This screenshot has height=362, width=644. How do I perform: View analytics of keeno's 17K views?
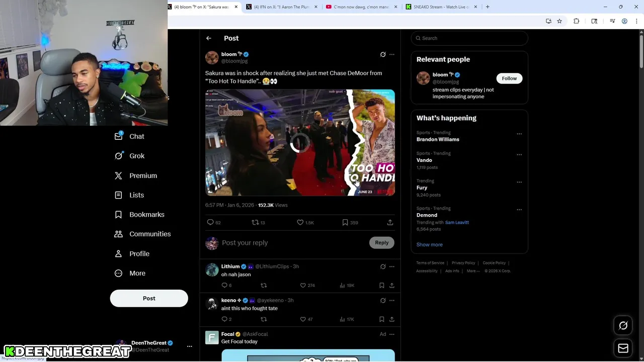tap(347, 319)
